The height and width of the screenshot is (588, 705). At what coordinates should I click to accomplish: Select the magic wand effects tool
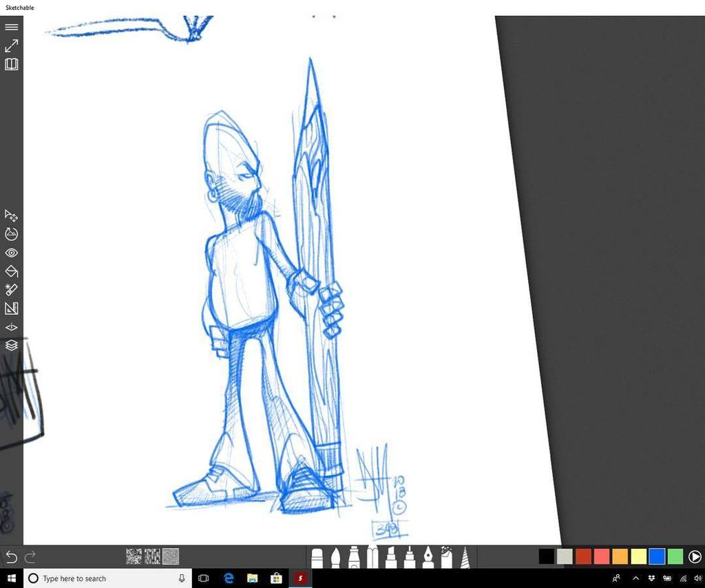click(x=11, y=289)
